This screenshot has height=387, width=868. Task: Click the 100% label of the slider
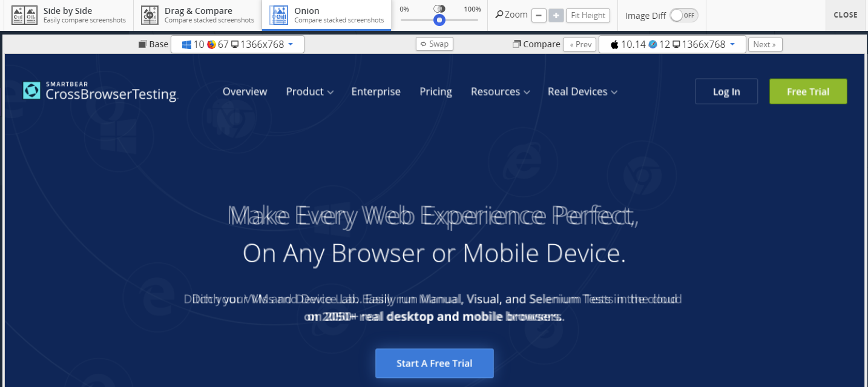[473, 9]
